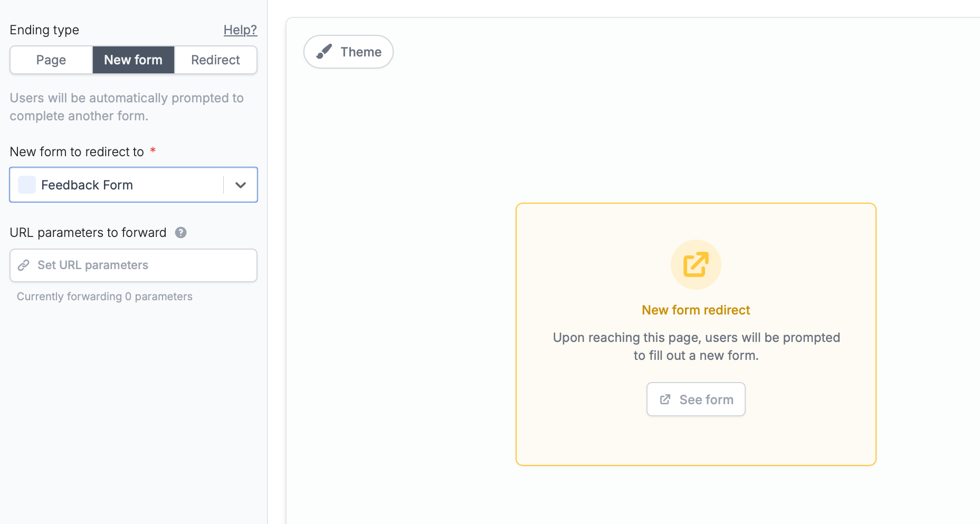Screen dimensions: 980x524
Task: Click the Currently forwarding 0 parameters text
Action: coord(104,297)
